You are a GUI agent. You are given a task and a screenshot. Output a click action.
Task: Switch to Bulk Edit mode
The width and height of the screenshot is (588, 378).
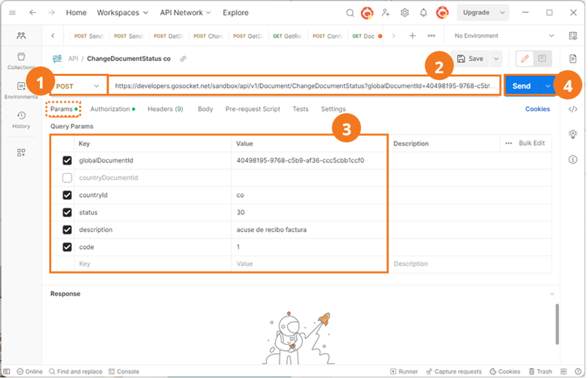532,143
